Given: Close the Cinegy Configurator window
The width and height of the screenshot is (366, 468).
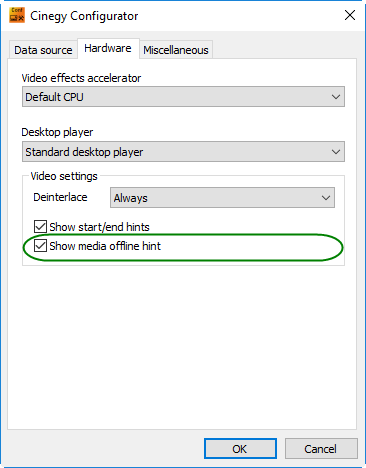Looking at the screenshot, I should [x=350, y=15].
